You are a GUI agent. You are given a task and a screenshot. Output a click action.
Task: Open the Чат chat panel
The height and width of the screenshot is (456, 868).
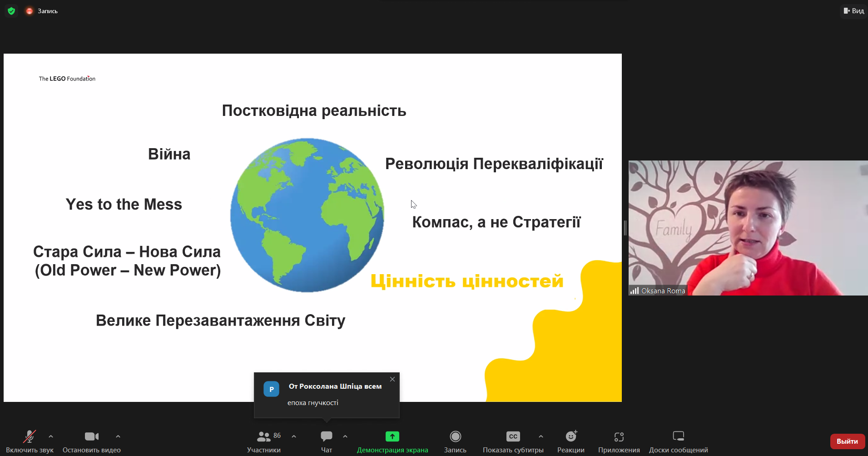click(326, 436)
